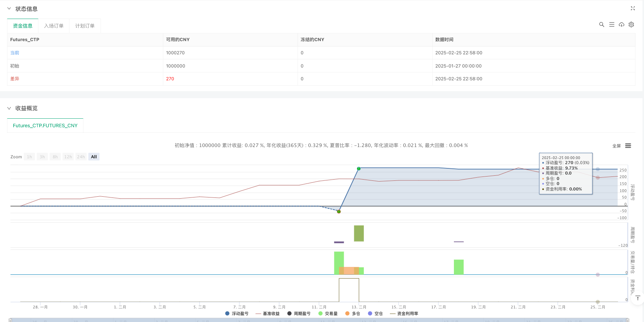Screen dimensions: 644x322
Task: Set chart zoom to All
Action: tap(94, 157)
